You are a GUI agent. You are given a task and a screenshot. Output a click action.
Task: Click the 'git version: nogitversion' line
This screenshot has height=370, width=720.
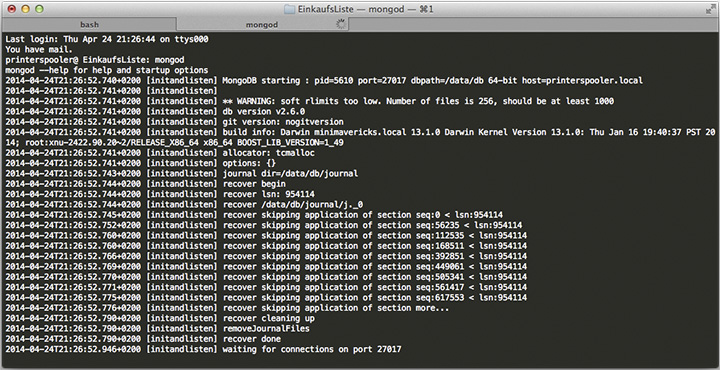point(174,122)
